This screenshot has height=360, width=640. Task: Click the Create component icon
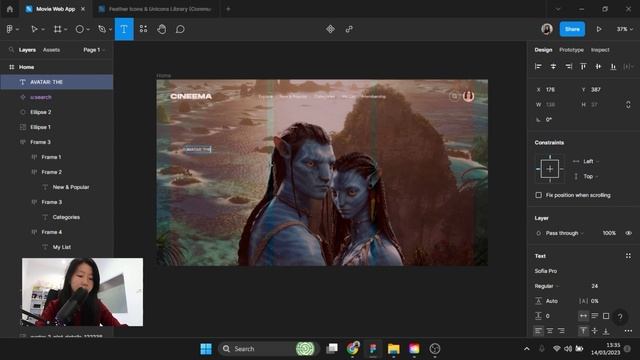point(330,29)
